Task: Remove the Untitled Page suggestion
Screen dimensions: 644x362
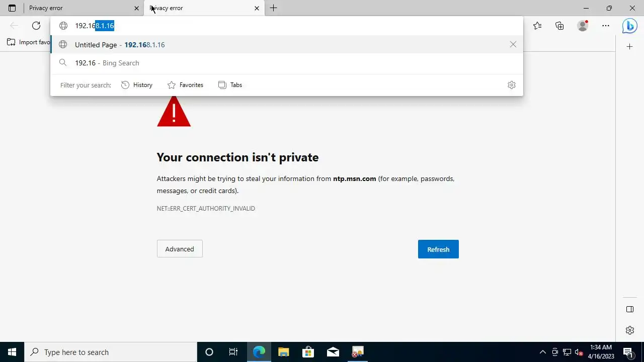Action: 513,45
